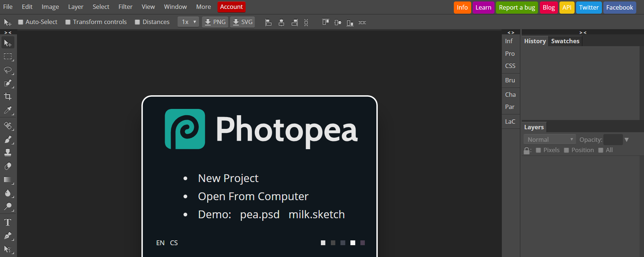The height and width of the screenshot is (257, 644).
Task: Click Distribute Horizontally icon
Action: click(362, 23)
